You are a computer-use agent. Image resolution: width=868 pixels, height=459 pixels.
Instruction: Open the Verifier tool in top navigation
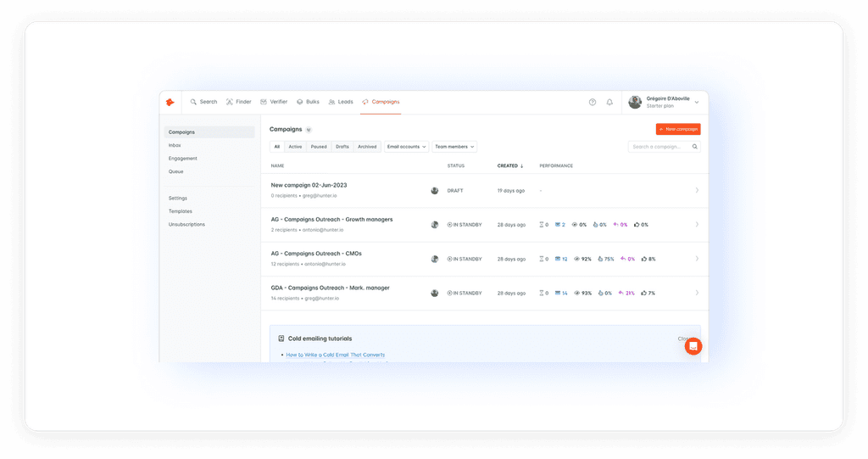[274, 102]
